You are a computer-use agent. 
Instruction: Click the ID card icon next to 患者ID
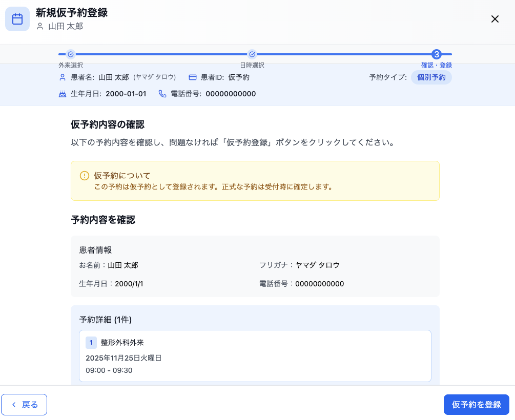[192, 77]
